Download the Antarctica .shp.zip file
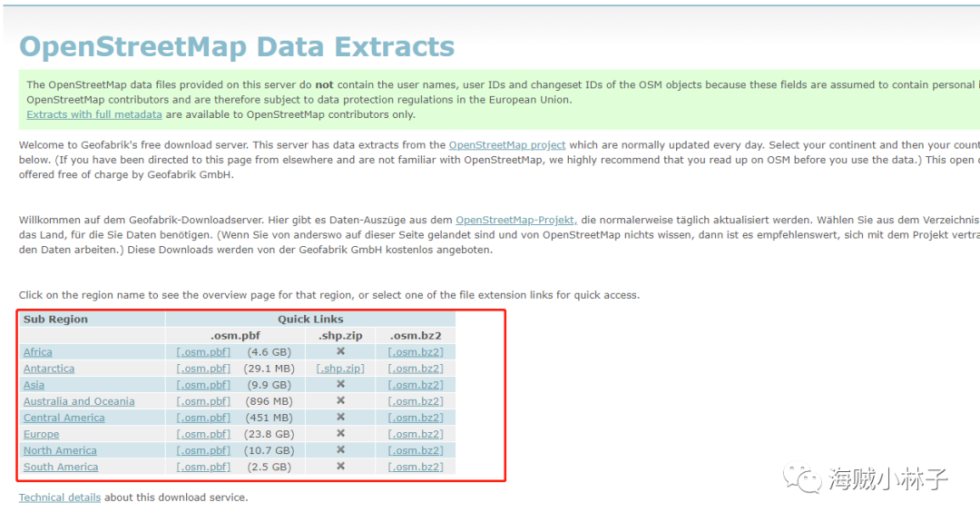This screenshot has width=980, height=522. [340, 369]
